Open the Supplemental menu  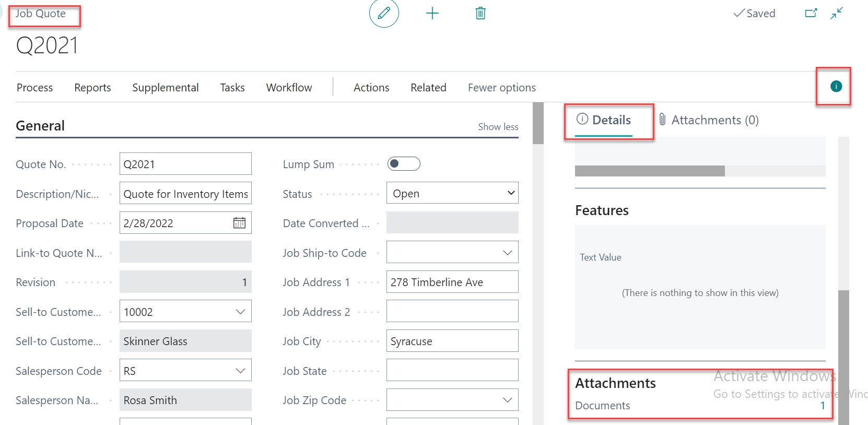(x=165, y=88)
